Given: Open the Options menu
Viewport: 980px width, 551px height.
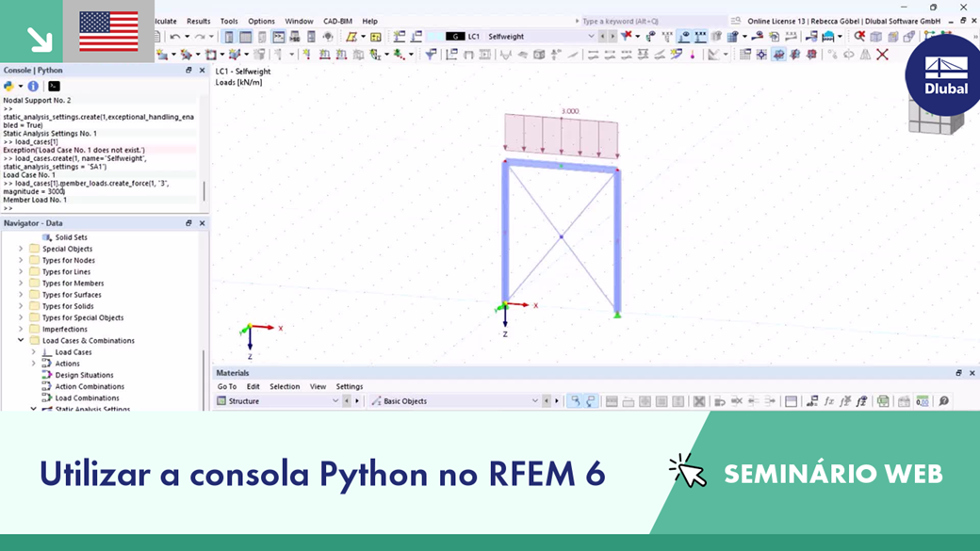Looking at the screenshot, I should [x=261, y=22].
